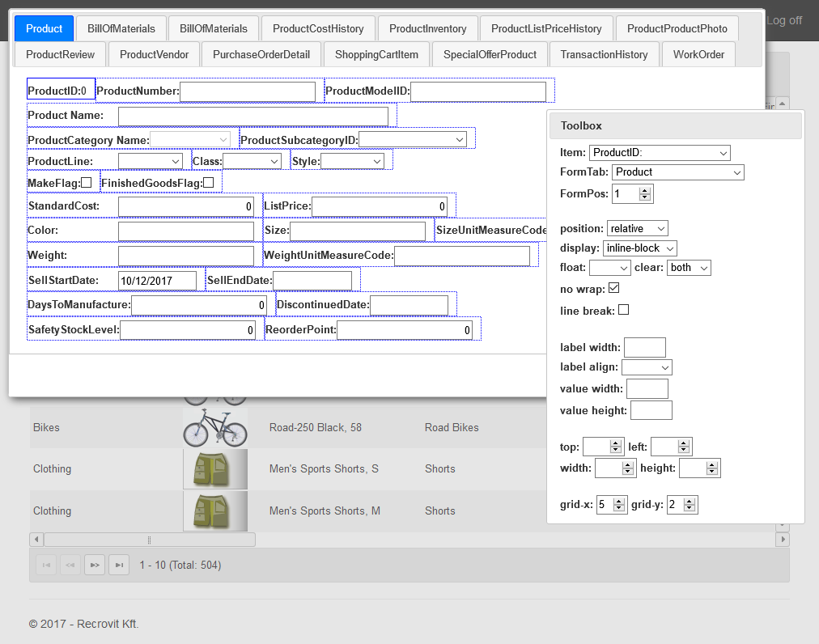
Task: Click Men's Sports Shorts, S photo
Action: pyautogui.click(x=214, y=469)
